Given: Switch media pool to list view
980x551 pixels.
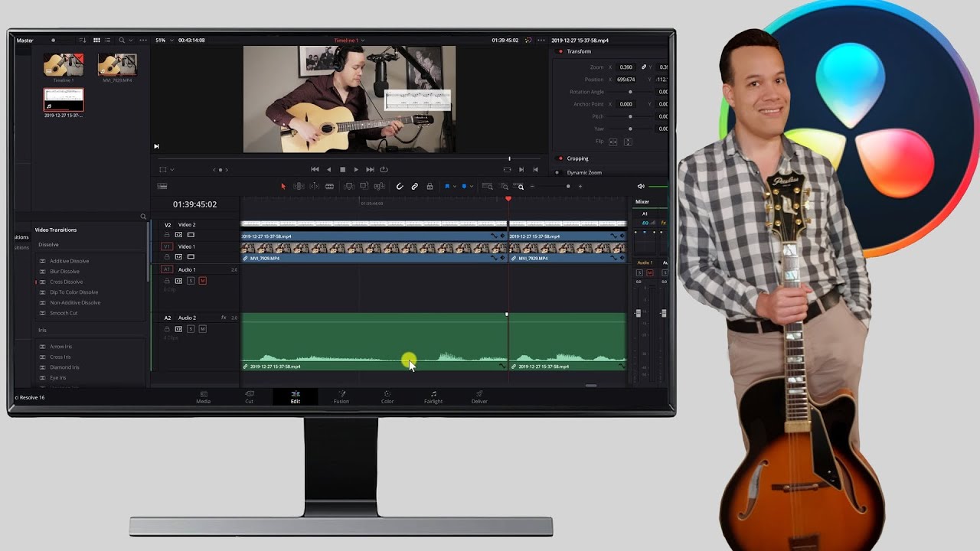Looking at the screenshot, I should (108, 40).
